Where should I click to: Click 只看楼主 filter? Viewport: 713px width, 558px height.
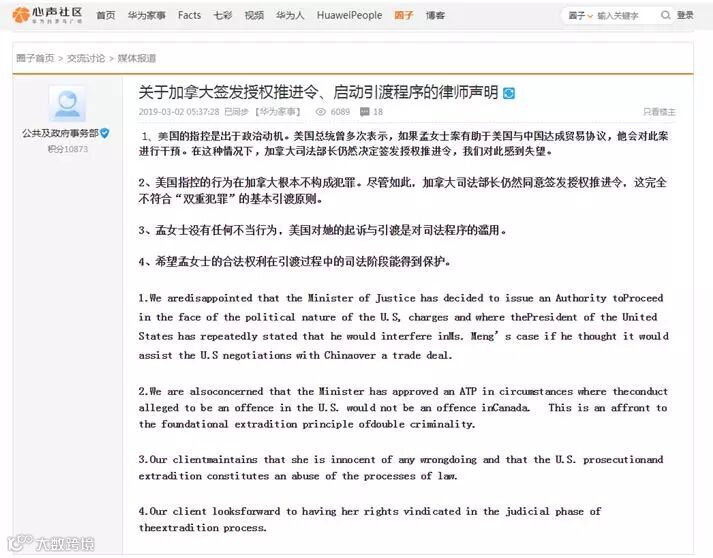point(659,112)
